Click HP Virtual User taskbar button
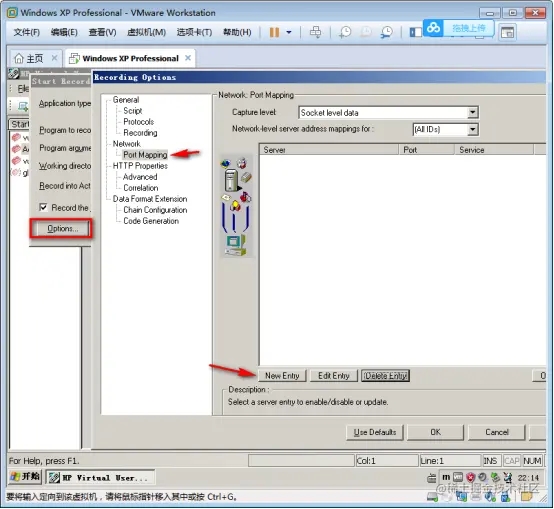Viewport: 554px width, 509px height. [x=101, y=478]
